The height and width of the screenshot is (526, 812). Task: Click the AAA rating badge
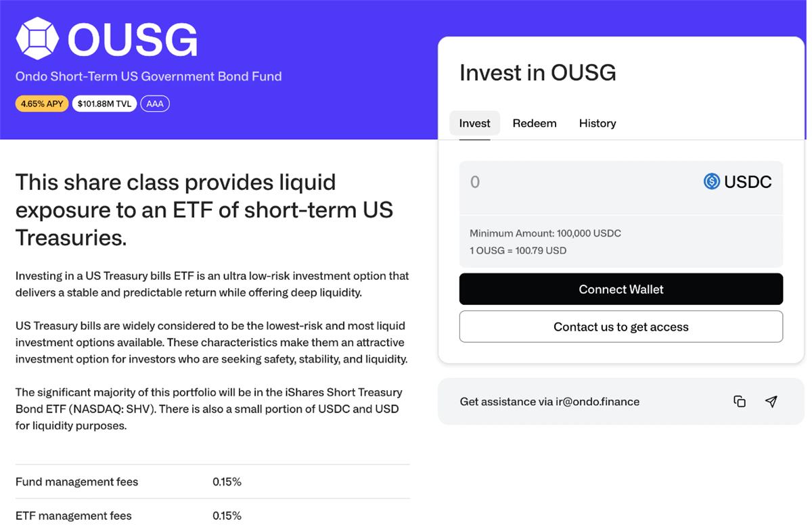[x=155, y=104]
